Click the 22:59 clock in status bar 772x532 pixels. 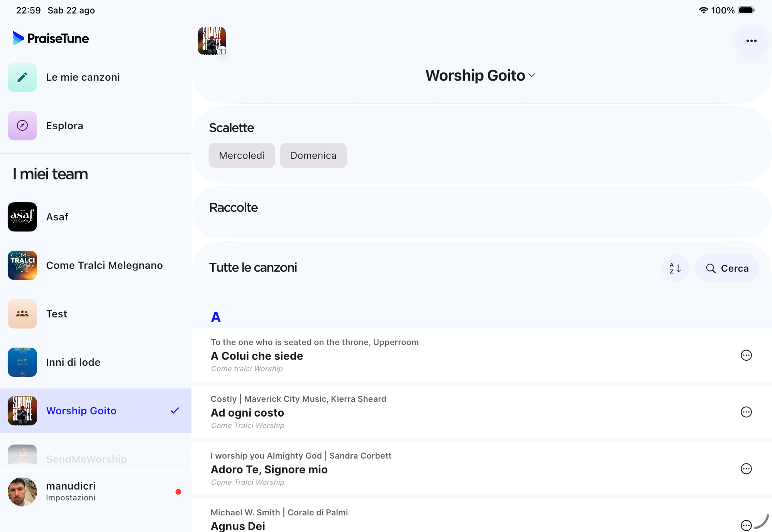click(x=28, y=10)
